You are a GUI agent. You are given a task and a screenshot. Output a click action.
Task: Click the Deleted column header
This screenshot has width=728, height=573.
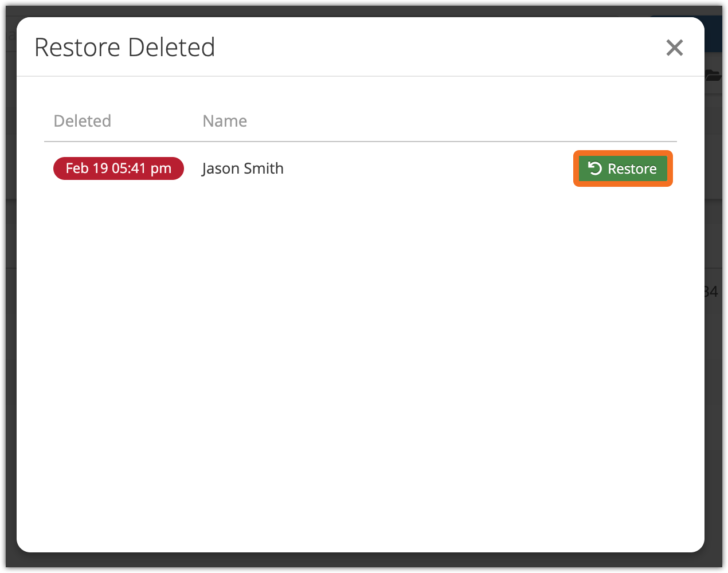[x=82, y=121]
